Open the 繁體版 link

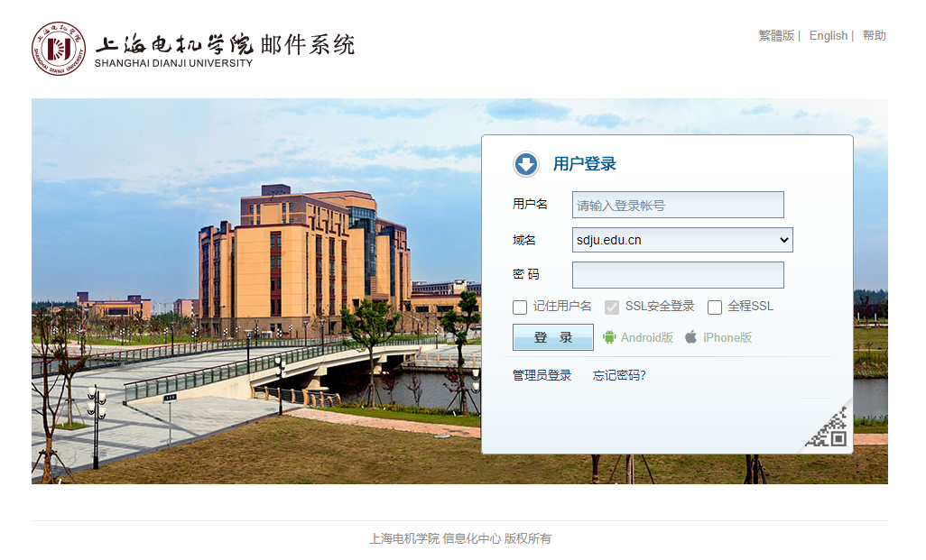tap(776, 35)
